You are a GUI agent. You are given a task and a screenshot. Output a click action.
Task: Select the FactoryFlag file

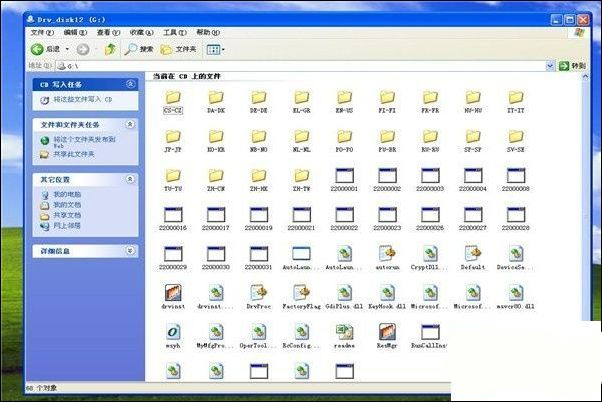click(301, 298)
